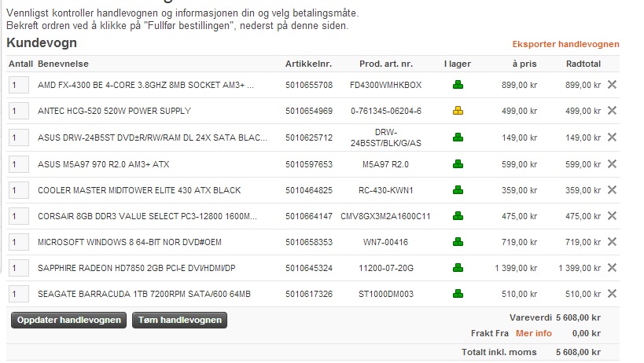Click Oppdater handlevognen button
Viewport: 644px width, 363px height.
[69, 320]
